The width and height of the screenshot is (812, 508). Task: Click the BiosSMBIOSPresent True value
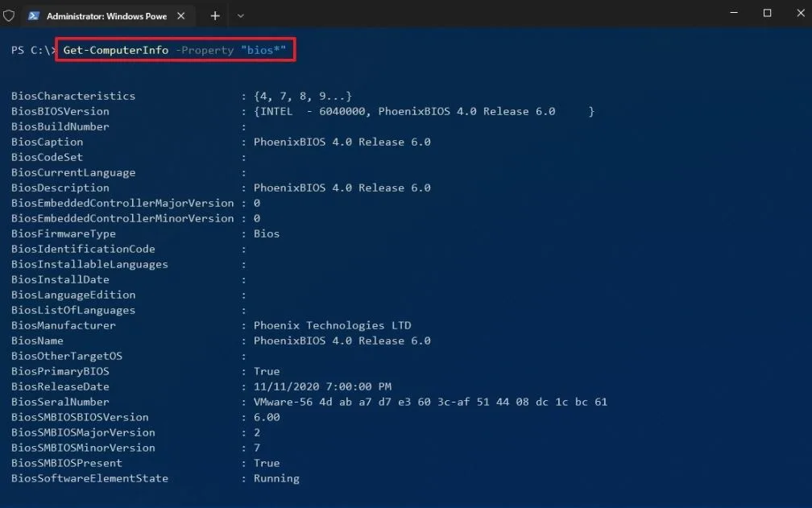tap(266, 463)
